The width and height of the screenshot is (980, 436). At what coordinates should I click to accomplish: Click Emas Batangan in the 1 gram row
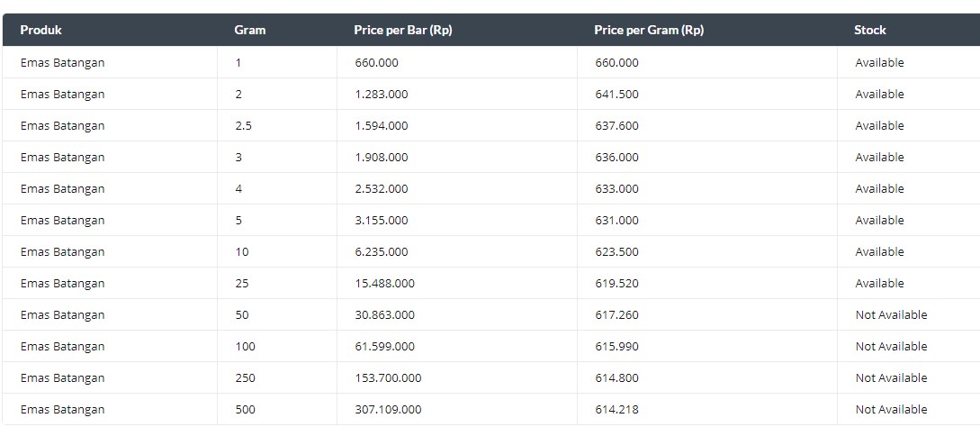point(62,62)
